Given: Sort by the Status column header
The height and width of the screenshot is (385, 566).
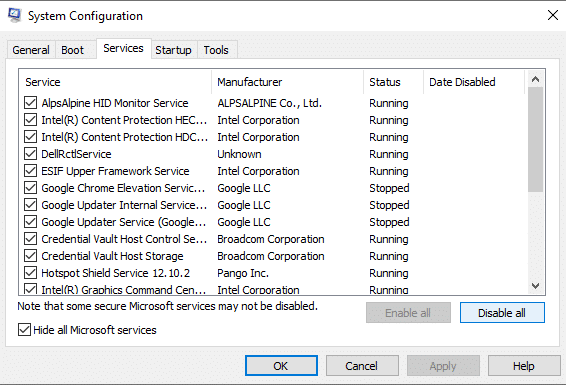Looking at the screenshot, I should coord(393,82).
